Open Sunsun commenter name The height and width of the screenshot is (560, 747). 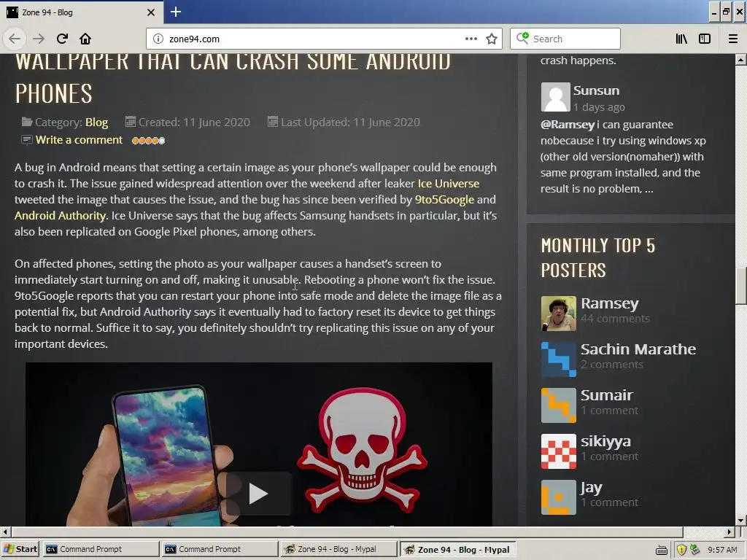[x=596, y=90]
